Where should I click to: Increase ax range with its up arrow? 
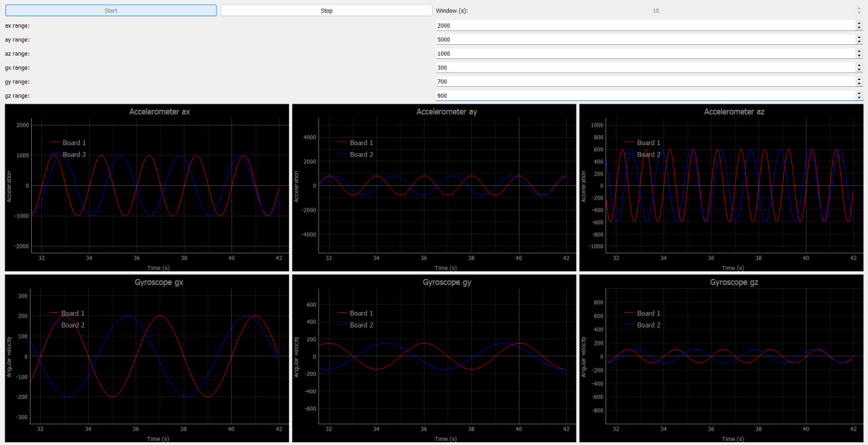point(859,23)
